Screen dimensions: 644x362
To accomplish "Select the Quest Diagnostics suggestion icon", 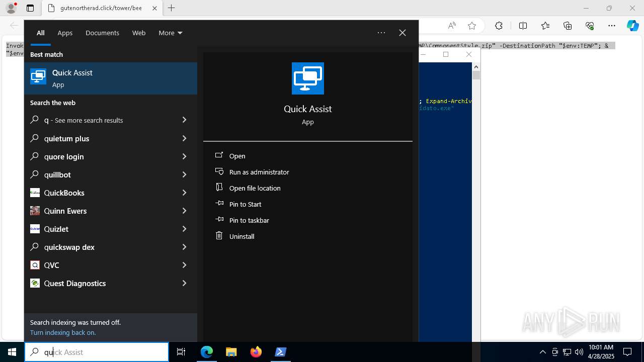I will click(x=35, y=283).
